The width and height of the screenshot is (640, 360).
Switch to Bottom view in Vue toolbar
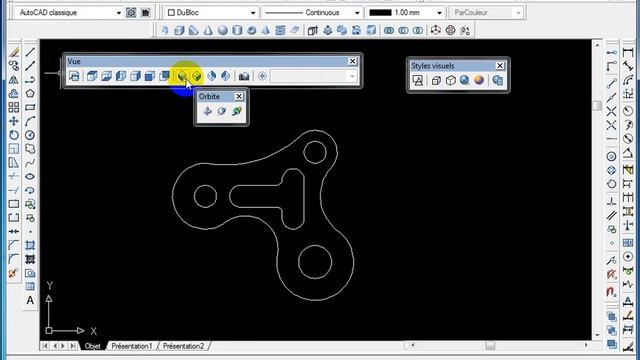(107, 76)
